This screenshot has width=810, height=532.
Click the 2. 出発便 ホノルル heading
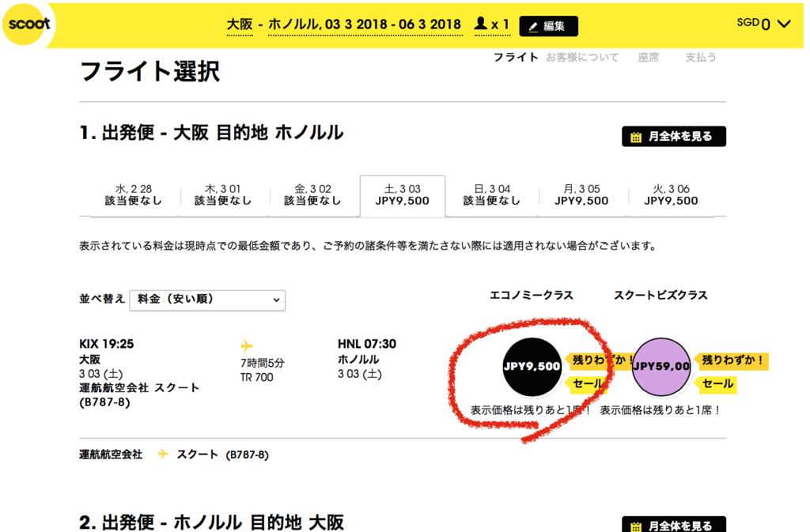[x=212, y=523]
